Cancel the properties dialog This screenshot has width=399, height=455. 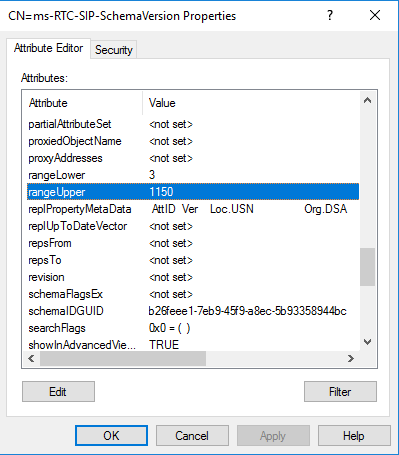(x=192, y=436)
